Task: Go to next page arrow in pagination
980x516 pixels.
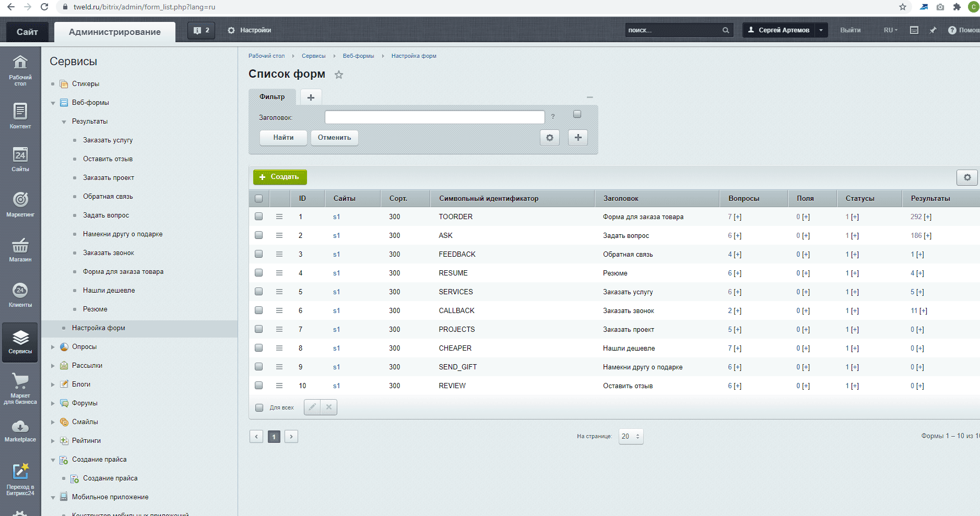Action: point(291,437)
